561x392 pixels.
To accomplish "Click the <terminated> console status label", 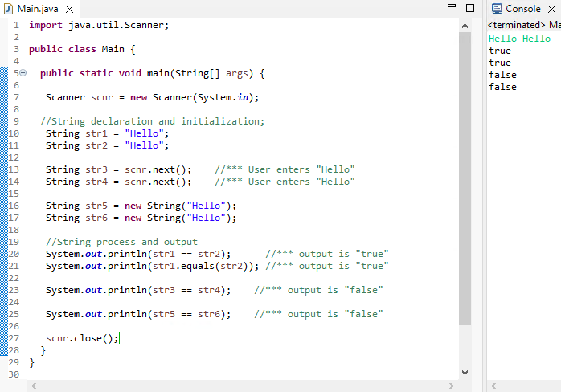I will pos(516,25).
